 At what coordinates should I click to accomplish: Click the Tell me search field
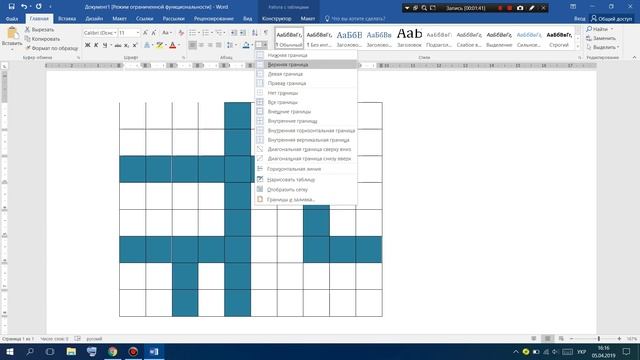click(355, 19)
